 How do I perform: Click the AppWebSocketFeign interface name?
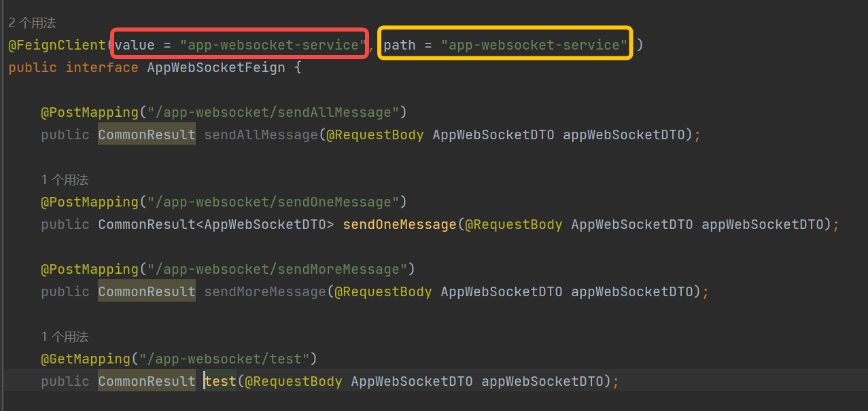tap(216, 68)
